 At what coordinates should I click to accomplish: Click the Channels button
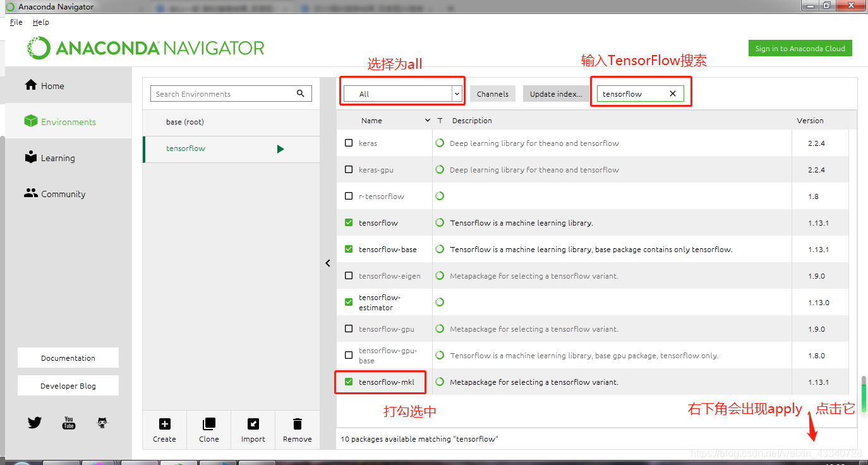pos(493,94)
